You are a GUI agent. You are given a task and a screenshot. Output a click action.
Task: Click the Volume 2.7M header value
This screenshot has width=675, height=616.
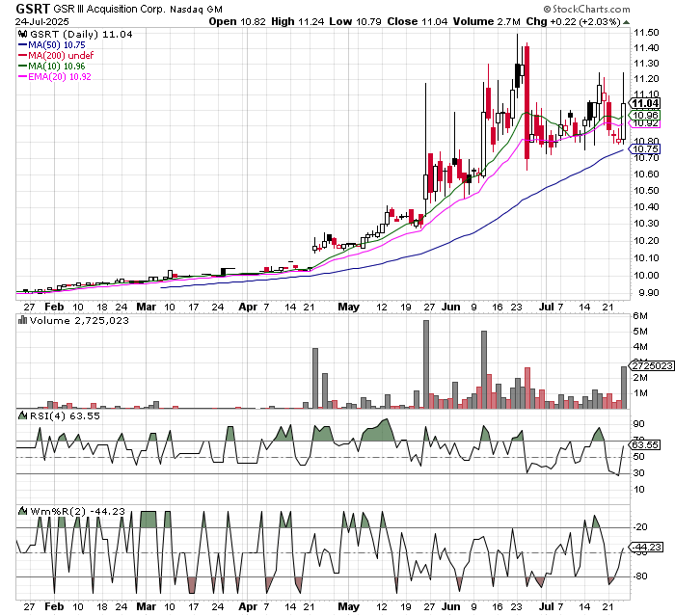486,21
